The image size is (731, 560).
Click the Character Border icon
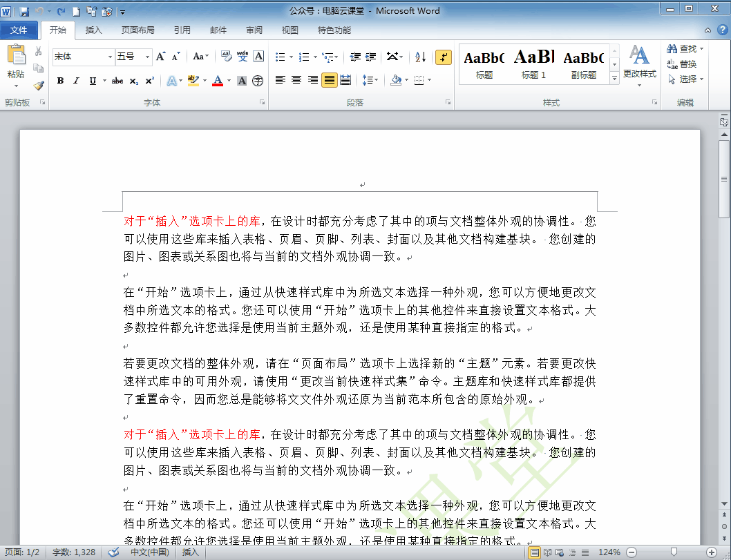click(258, 57)
